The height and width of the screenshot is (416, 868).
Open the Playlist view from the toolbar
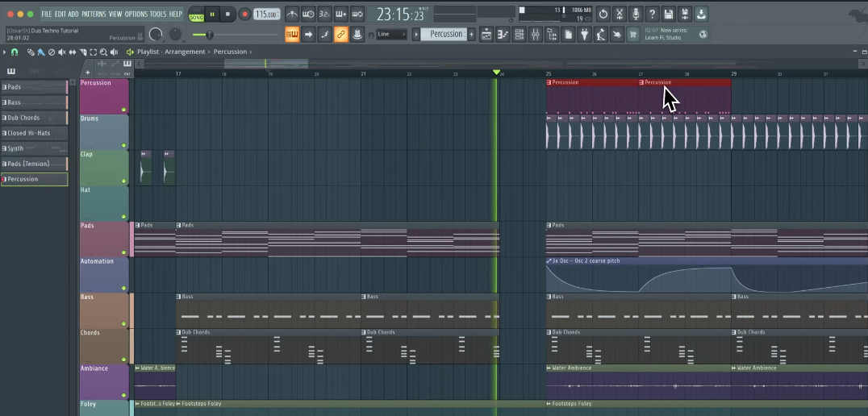point(486,35)
